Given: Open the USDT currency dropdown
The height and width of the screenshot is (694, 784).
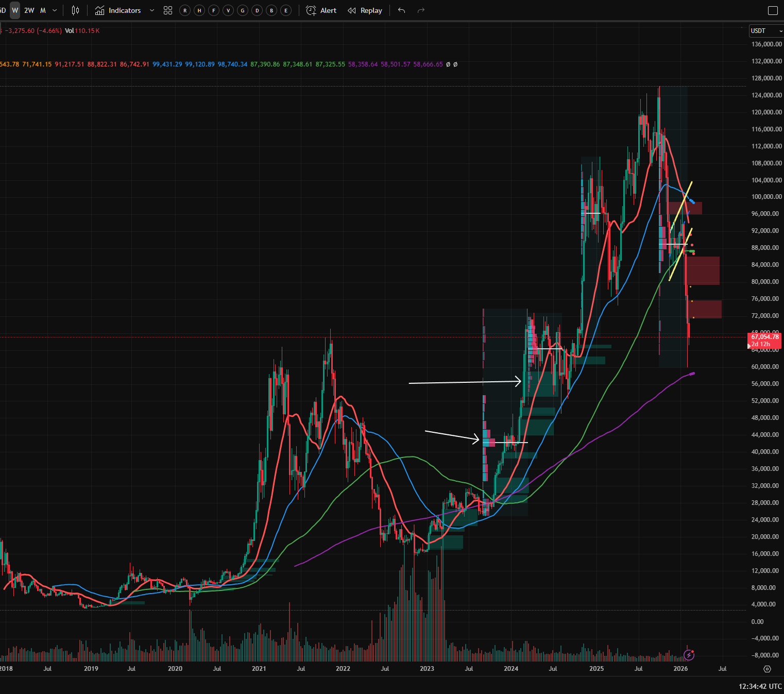Looking at the screenshot, I should point(766,31).
